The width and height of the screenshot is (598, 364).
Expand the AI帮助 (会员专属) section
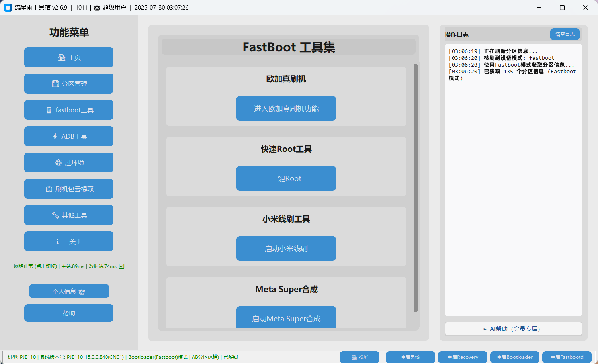click(x=513, y=329)
